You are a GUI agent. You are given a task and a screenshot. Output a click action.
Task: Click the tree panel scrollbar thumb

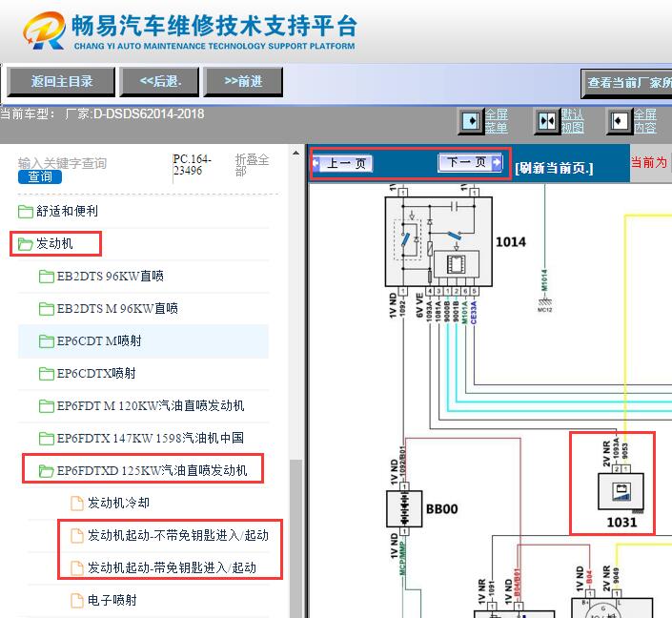point(295,538)
